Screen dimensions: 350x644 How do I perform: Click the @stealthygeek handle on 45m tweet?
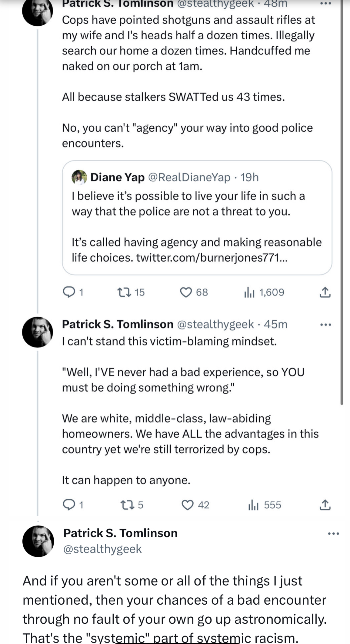(x=215, y=324)
